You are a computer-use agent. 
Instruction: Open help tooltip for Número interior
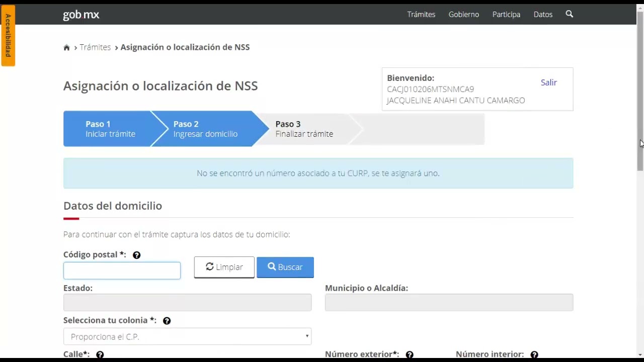coord(534,355)
